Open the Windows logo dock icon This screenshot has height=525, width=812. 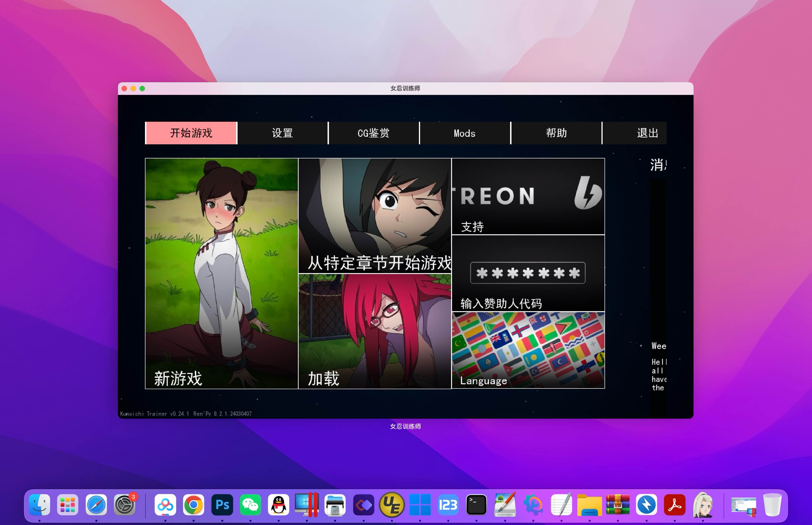(x=420, y=504)
